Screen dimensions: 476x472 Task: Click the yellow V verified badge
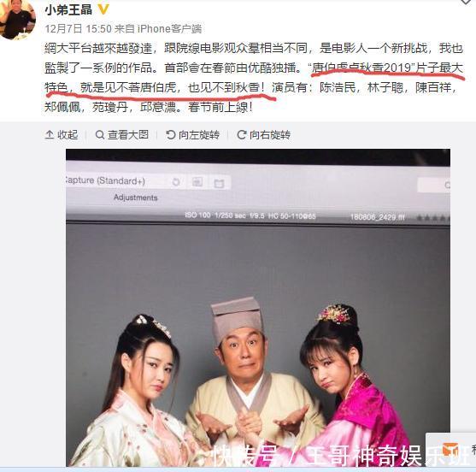click(x=103, y=9)
